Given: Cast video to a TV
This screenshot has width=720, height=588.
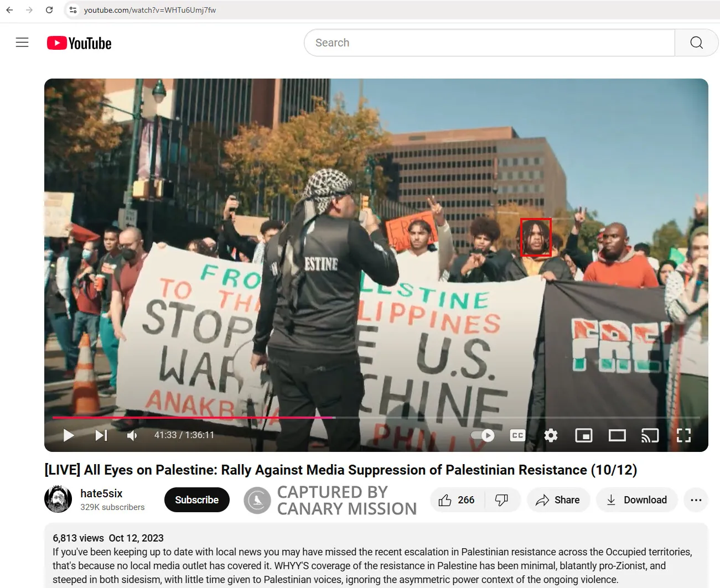Looking at the screenshot, I should [650, 435].
